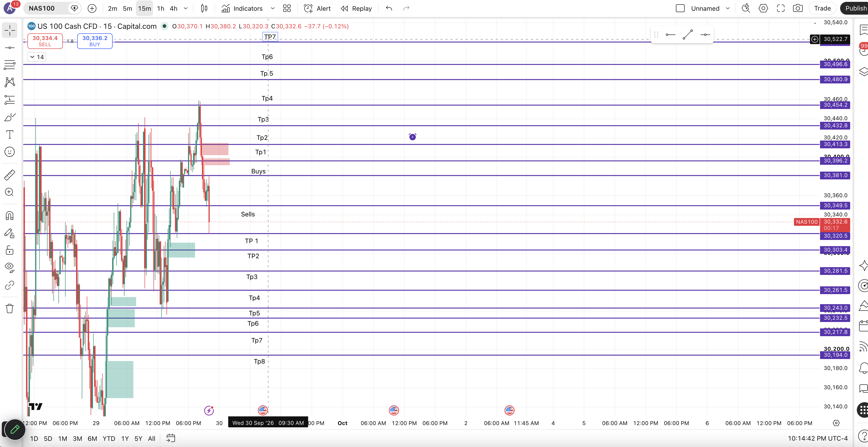
Task: Toggle magnet mode for drawings
Action: [10, 216]
